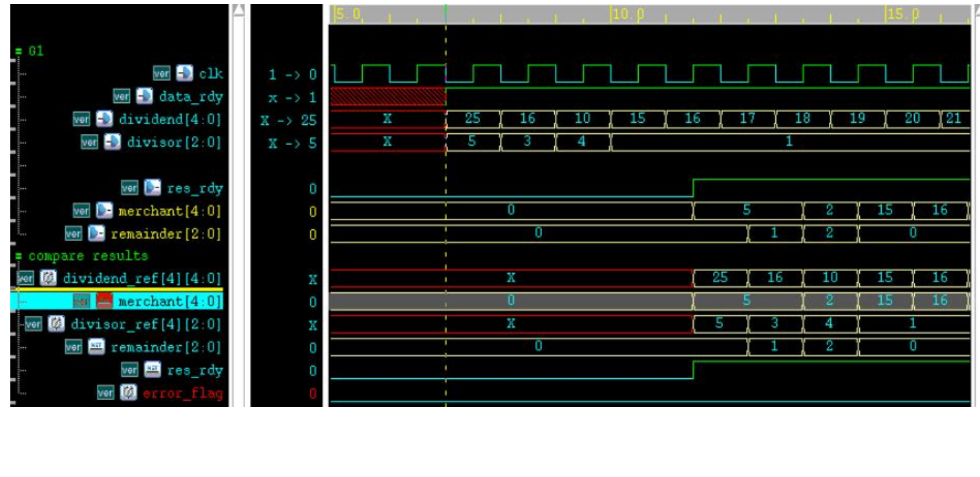Click the output port icon of G1 remainder[2:0]
The width and height of the screenshot is (980, 477).
pos(95,234)
